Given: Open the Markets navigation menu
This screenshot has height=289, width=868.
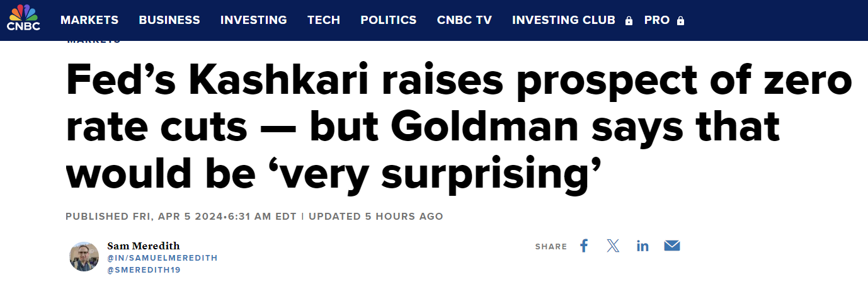Looking at the screenshot, I should [x=89, y=20].
